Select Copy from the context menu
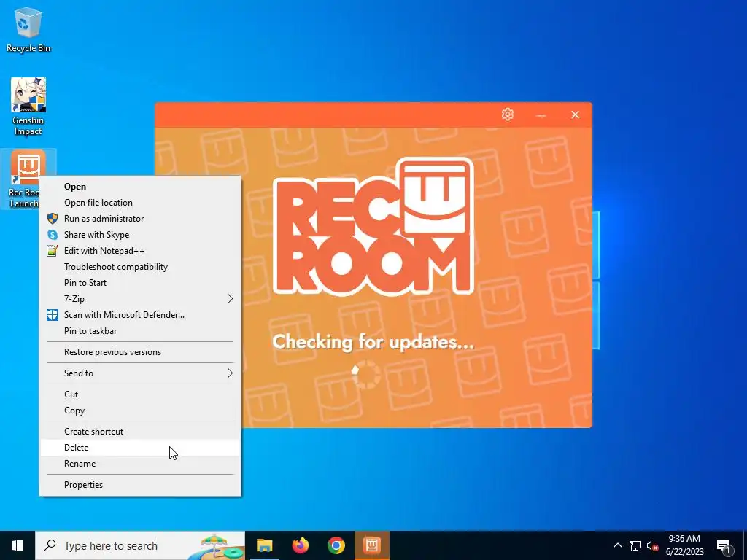 (140, 411)
